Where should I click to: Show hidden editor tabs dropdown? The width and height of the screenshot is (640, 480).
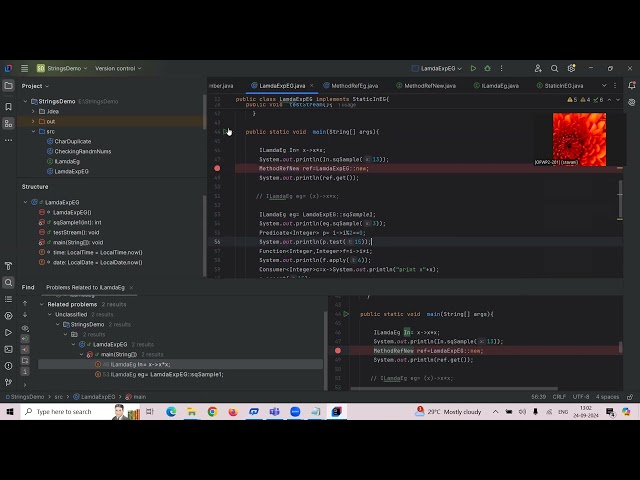tap(604, 85)
